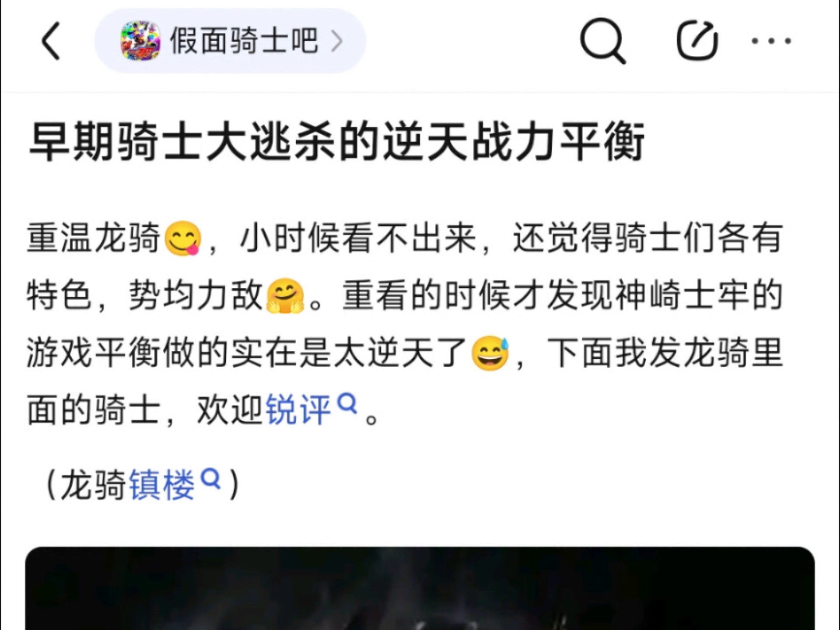Viewport: 840px width, 630px height.
Task: Tap the search icon beside 锐评
Action: 348,403
